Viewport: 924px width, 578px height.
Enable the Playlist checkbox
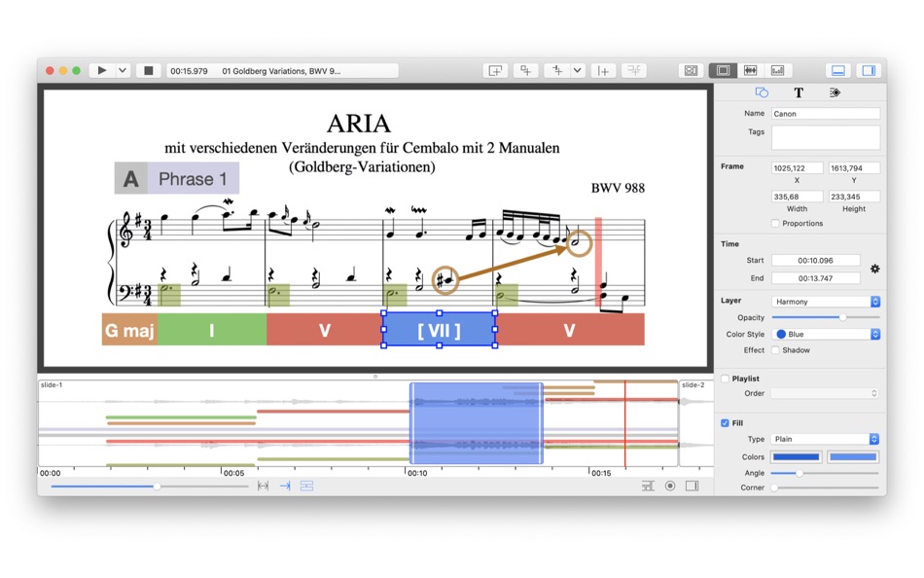(725, 379)
